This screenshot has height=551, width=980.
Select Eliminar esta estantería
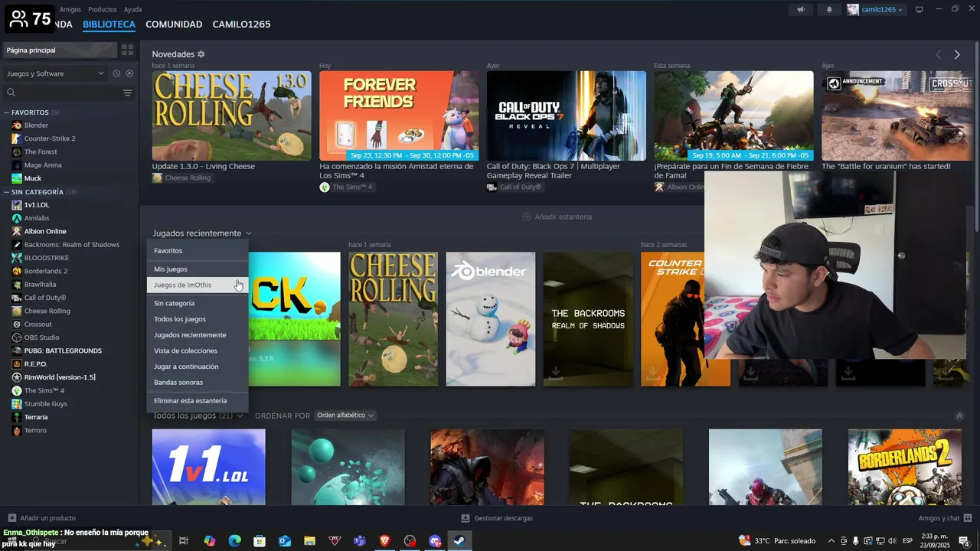(198, 401)
